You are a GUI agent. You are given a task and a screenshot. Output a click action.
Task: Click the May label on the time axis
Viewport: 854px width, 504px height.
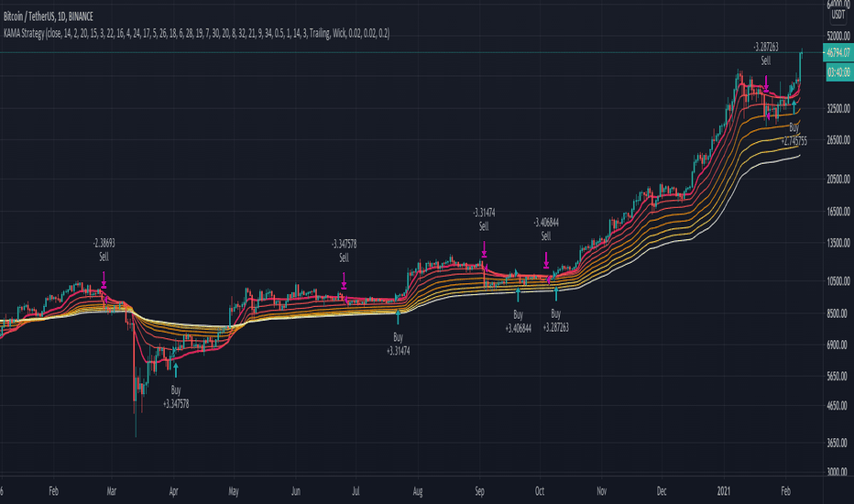[x=233, y=491]
